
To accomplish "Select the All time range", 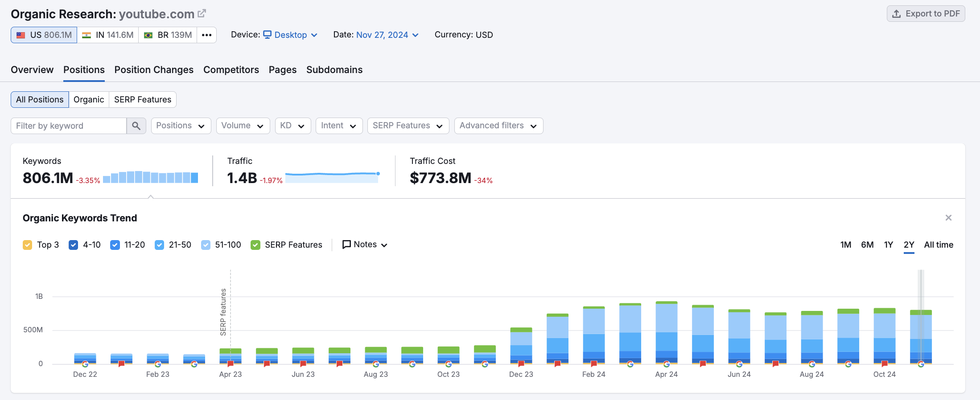I will (939, 245).
